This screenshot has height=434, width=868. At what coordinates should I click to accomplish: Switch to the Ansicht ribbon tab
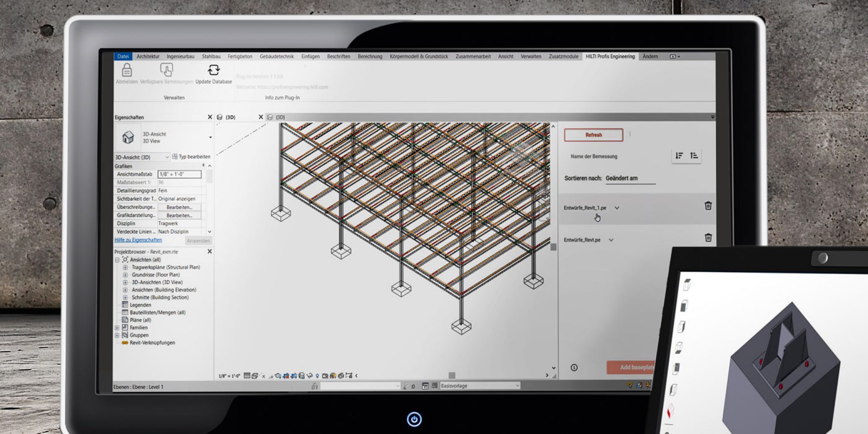pyautogui.click(x=505, y=57)
